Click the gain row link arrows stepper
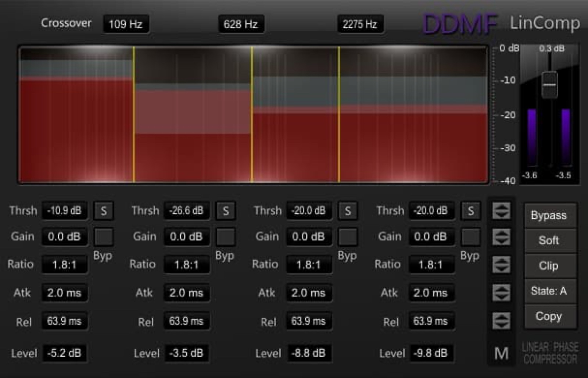Screen dimensions: 588x378 click(x=501, y=237)
